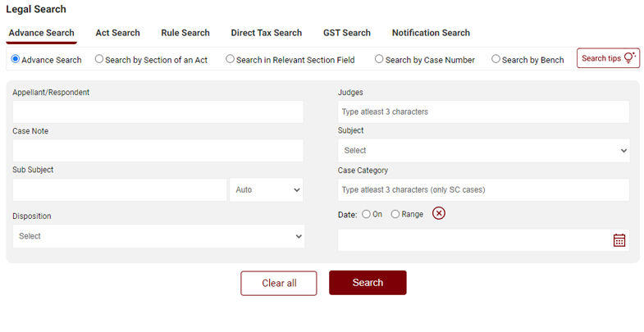Choose Search in Relevant Section Field
Image resolution: width=644 pixels, height=332 pixels.
point(231,60)
